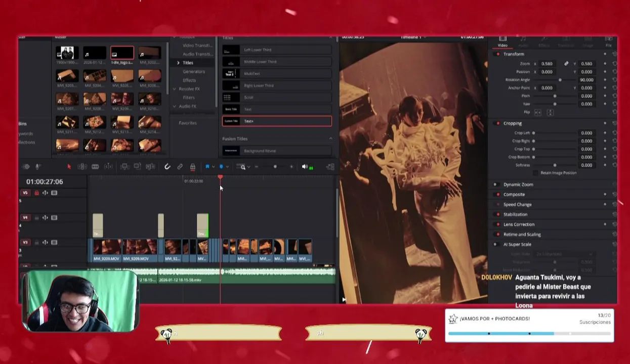The height and width of the screenshot is (364, 630).
Task: Switch to the Video inspector tab
Action: (x=502, y=41)
